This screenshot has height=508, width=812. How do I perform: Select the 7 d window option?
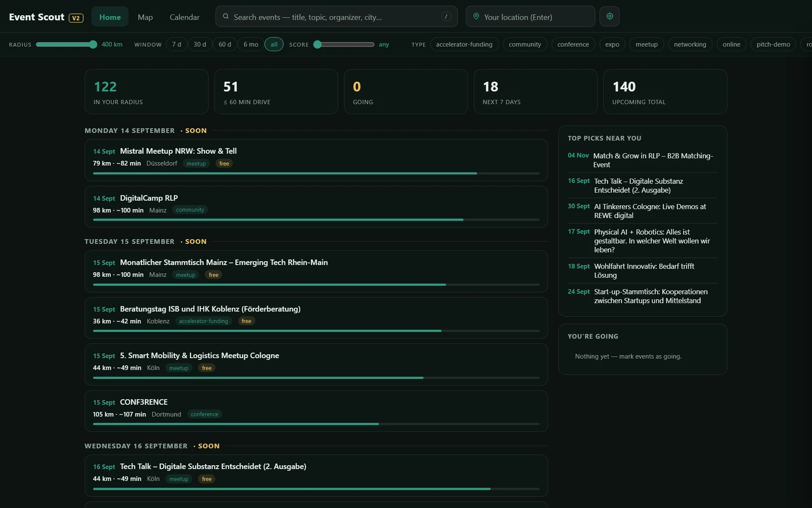coord(176,44)
